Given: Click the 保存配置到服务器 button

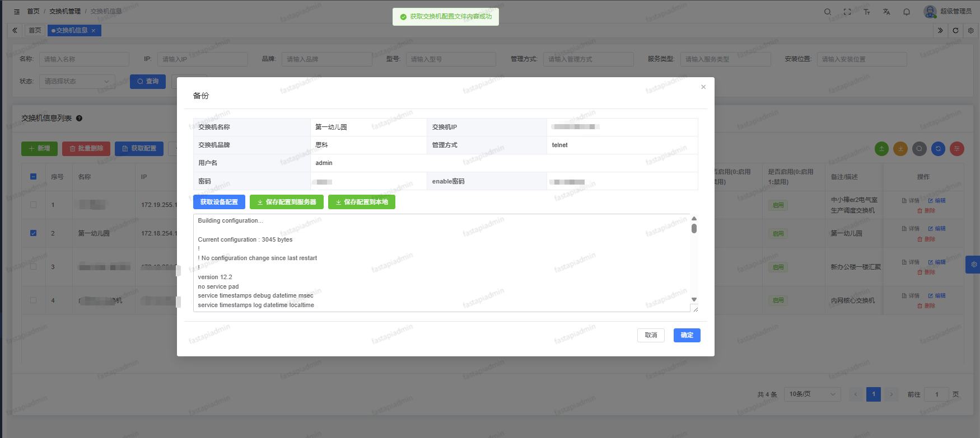Looking at the screenshot, I should tap(286, 202).
